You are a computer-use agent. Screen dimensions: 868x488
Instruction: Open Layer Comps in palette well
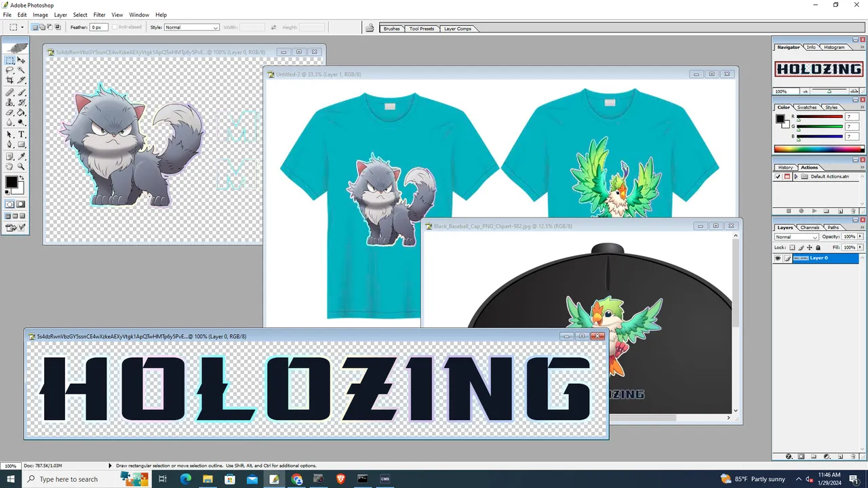[458, 28]
